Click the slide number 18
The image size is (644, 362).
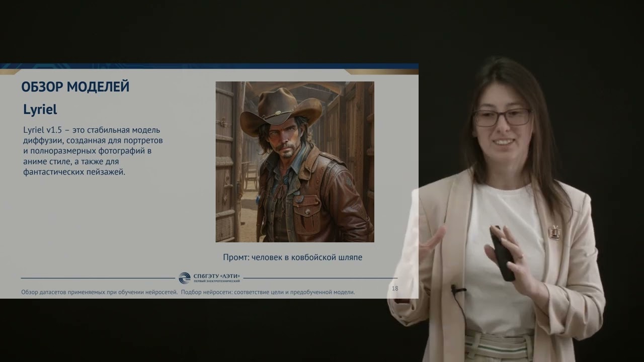395,289
